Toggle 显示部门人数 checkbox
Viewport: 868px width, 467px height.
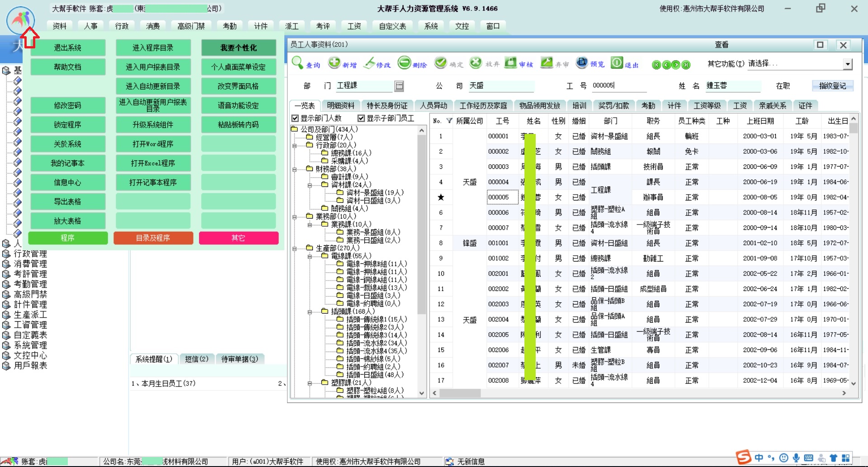295,118
